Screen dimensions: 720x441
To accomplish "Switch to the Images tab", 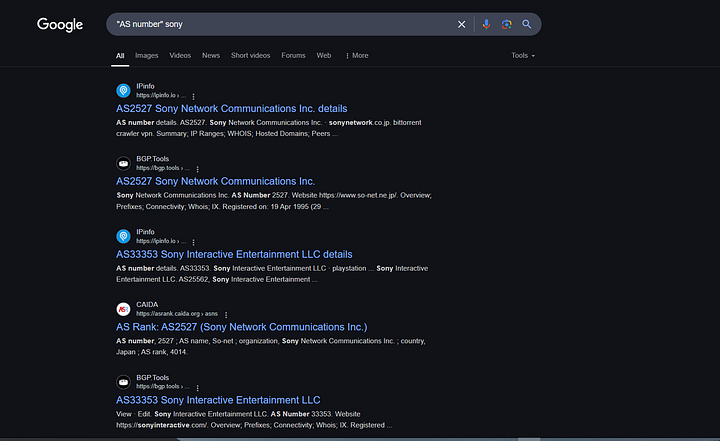I will tap(147, 56).
